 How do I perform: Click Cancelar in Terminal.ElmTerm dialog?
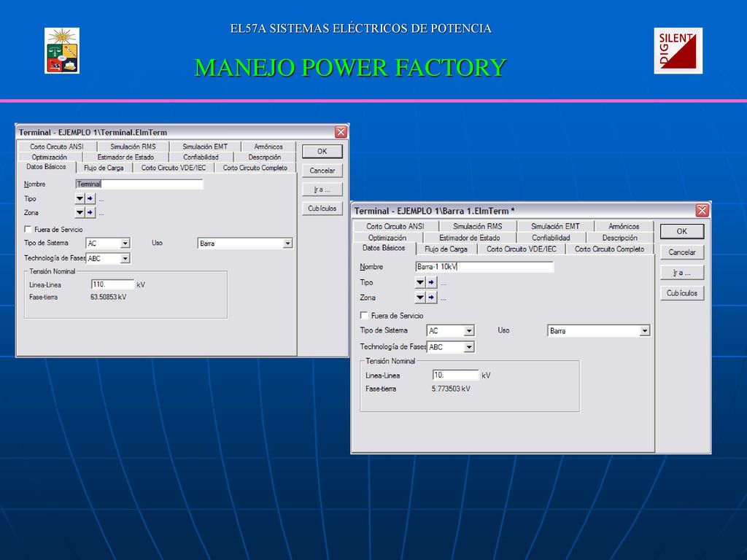(322, 171)
